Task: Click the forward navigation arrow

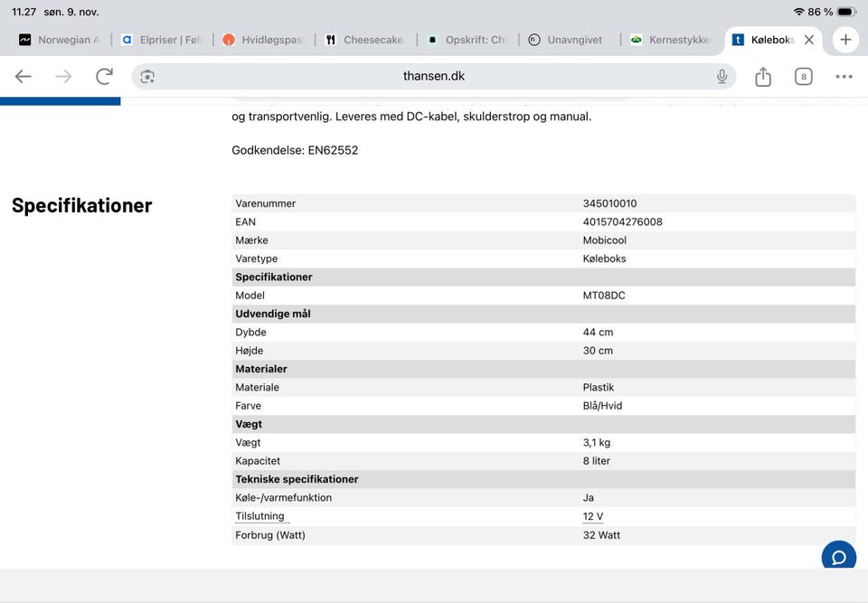Action: [x=63, y=77]
